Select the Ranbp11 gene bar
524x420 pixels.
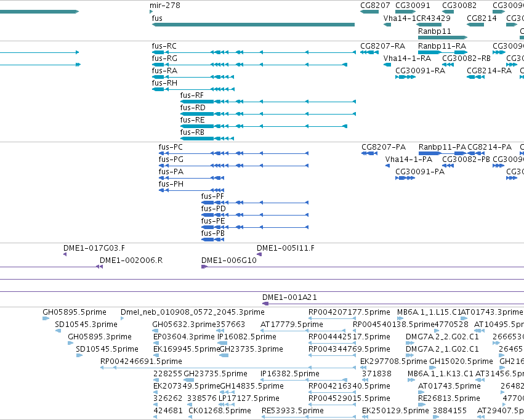click(x=443, y=38)
